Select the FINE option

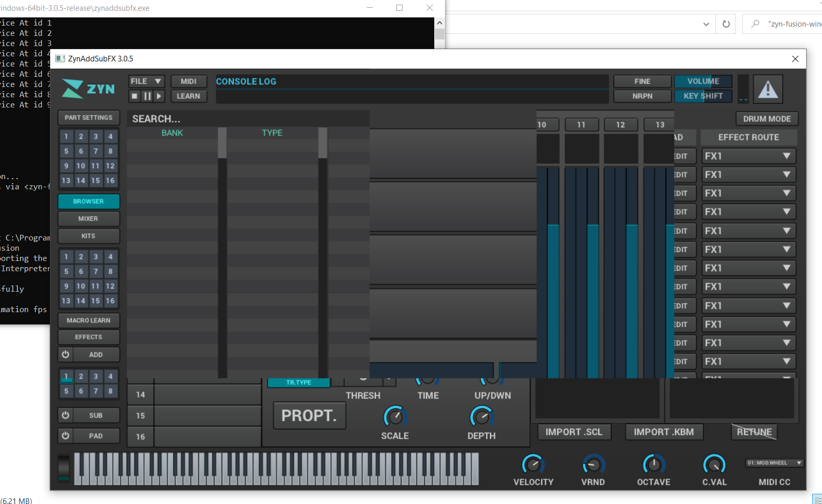coord(642,81)
